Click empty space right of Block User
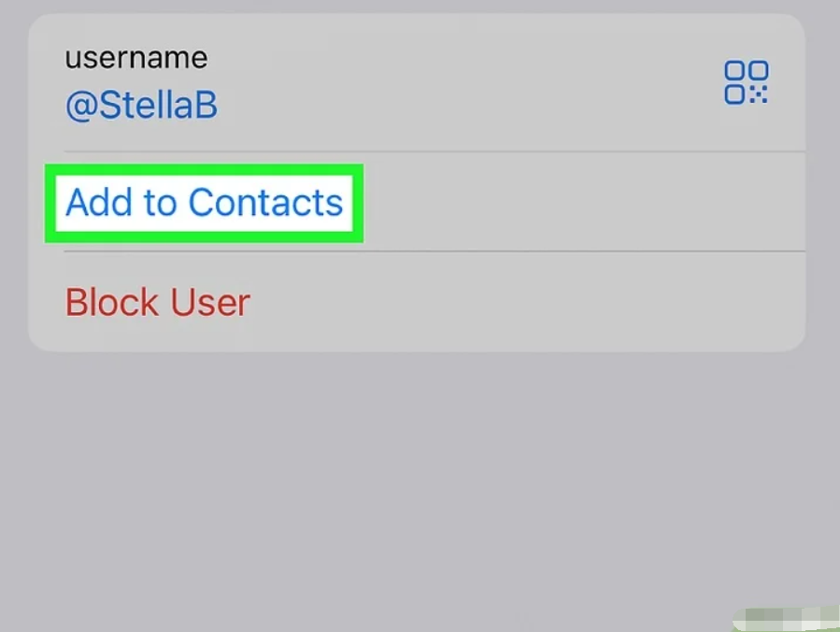The height and width of the screenshot is (632, 840). tap(523, 303)
